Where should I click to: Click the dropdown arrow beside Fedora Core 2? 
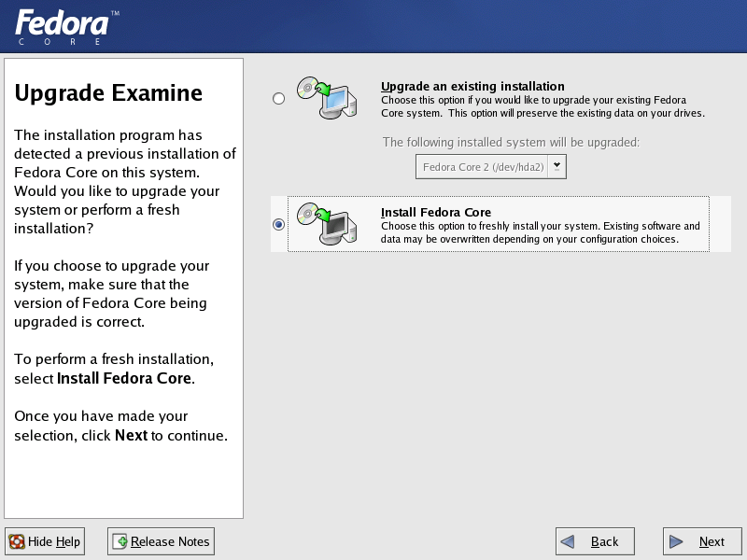pos(557,167)
